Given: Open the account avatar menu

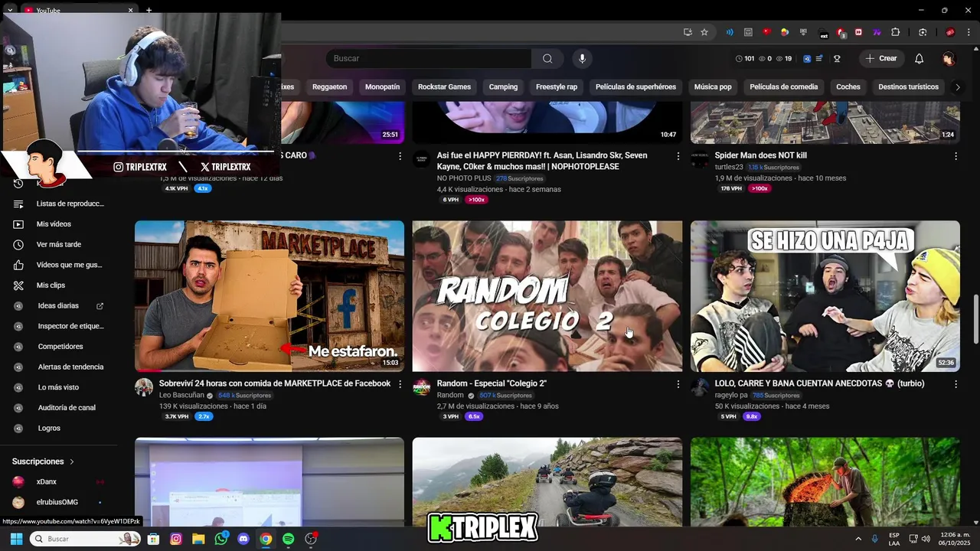Looking at the screenshot, I should (x=949, y=58).
